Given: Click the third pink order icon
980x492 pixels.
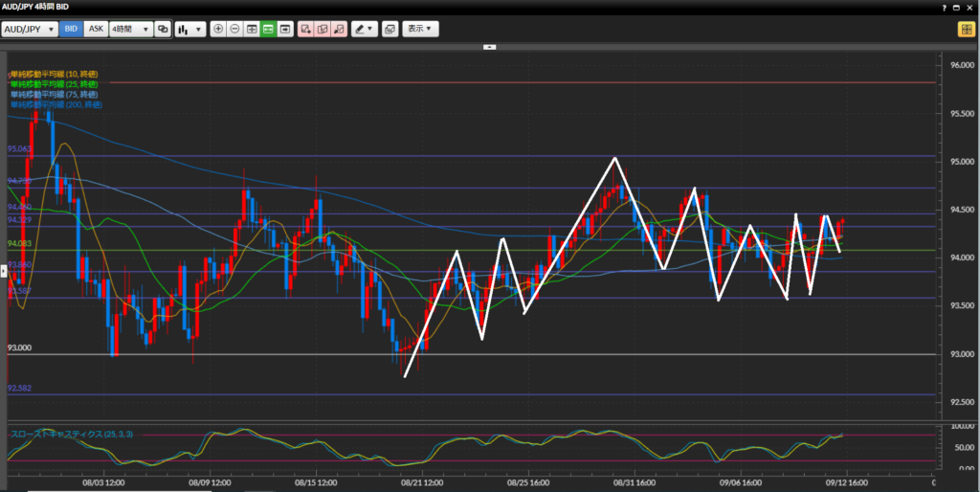Looking at the screenshot, I should (339, 29).
